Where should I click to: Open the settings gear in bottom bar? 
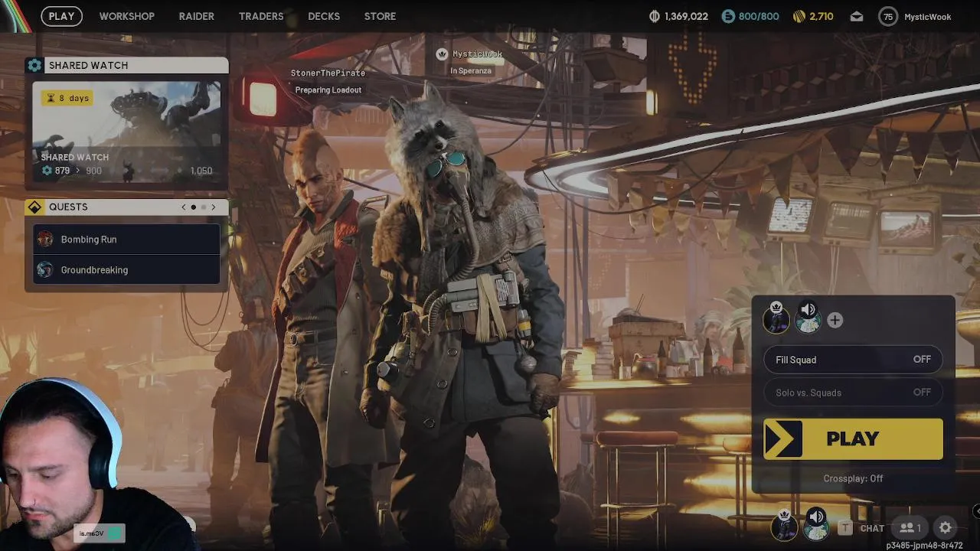point(946,528)
